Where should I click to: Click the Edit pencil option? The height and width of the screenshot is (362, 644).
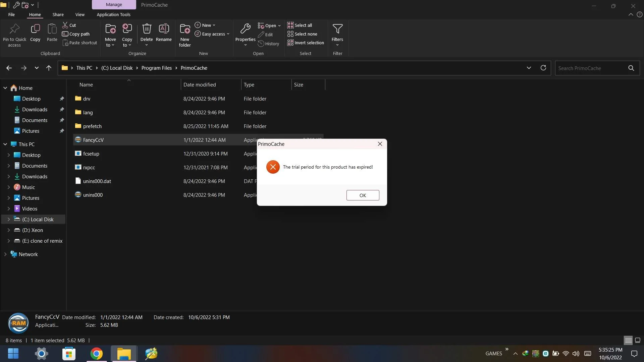265,35
